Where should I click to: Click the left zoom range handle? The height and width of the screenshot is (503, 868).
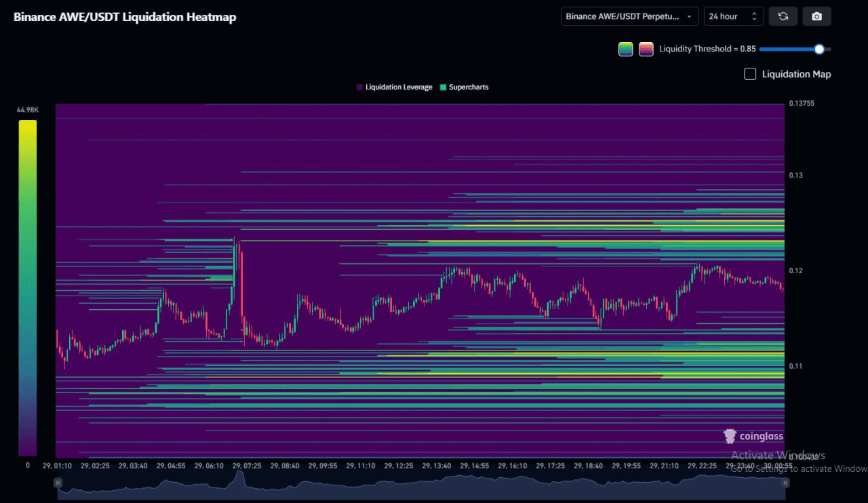[x=58, y=483]
